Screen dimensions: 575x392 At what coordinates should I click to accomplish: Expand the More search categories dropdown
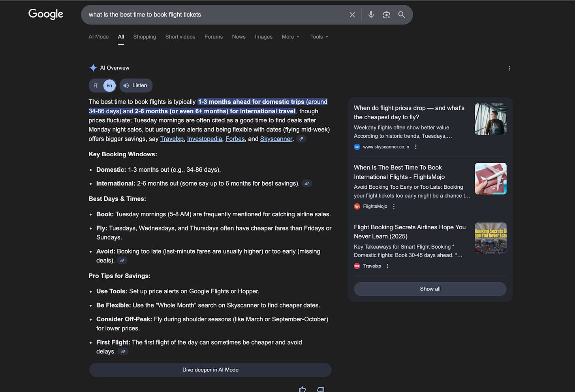291,37
